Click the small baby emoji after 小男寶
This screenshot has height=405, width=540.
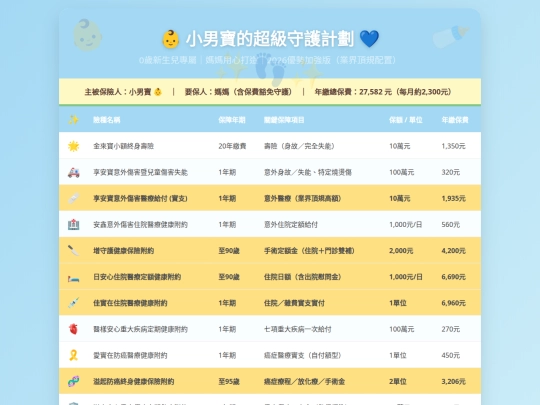pos(158,92)
